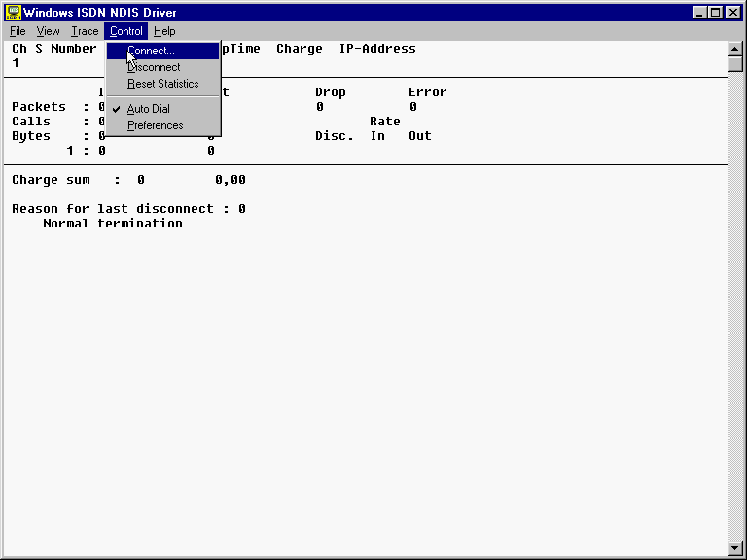The width and height of the screenshot is (747, 560).
Task: Click the scroll up arrow
Action: [x=735, y=49]
